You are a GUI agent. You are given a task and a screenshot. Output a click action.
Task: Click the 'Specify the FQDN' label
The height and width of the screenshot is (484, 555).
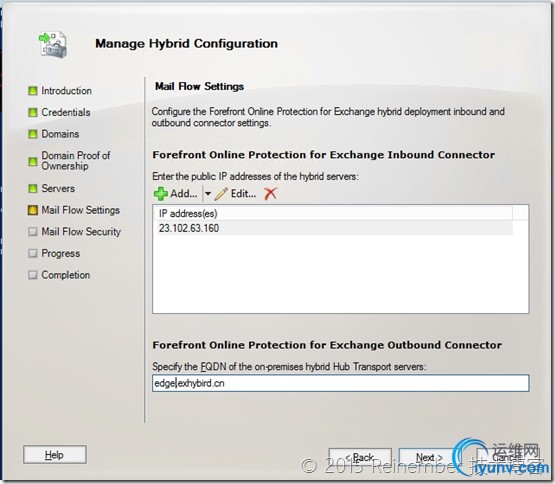[x=289, y=366]
